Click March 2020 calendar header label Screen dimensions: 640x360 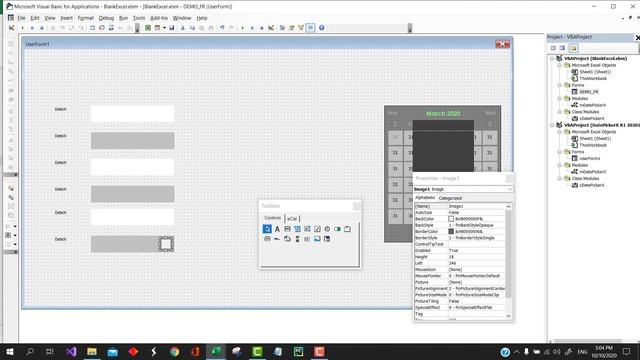coord(443,113)
